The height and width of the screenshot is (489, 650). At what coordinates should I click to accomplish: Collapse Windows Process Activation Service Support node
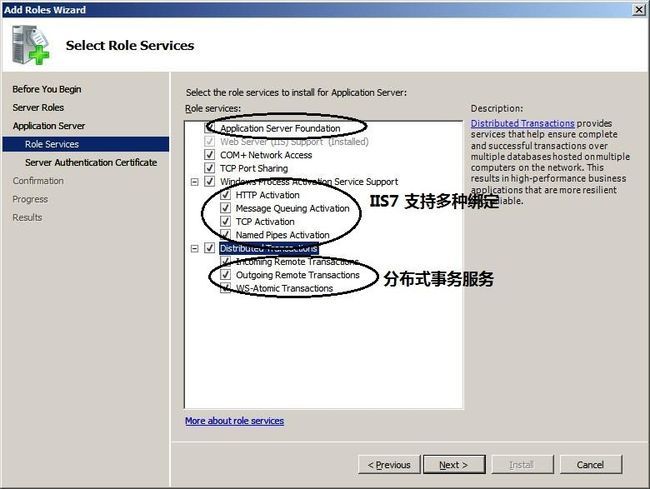(194, 182)
